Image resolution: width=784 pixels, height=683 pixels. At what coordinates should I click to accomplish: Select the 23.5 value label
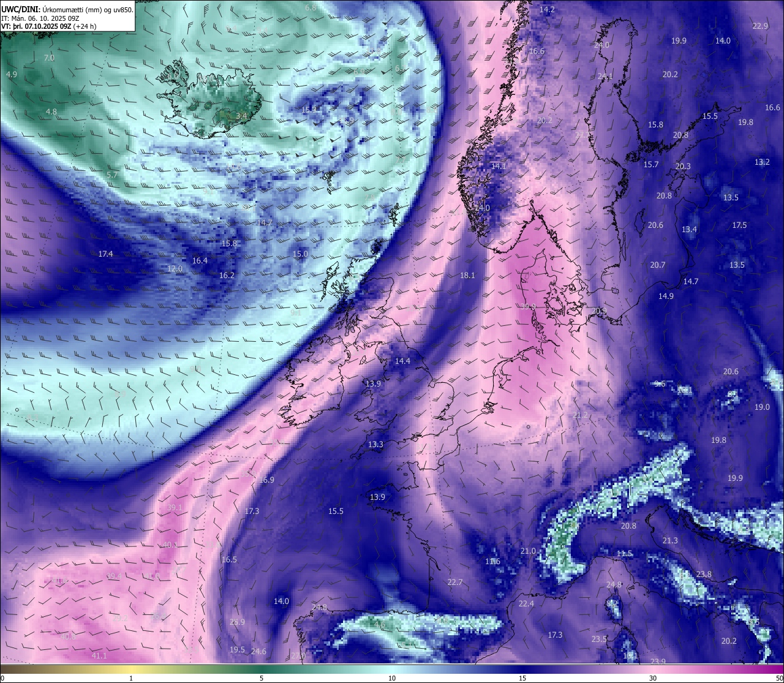(x=599, y=640)
